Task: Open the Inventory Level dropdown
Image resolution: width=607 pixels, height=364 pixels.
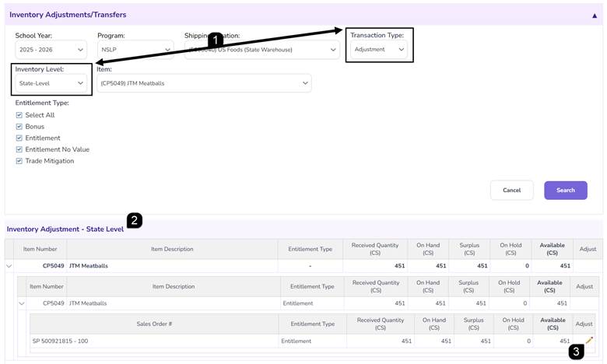Action: coord(51,83)
